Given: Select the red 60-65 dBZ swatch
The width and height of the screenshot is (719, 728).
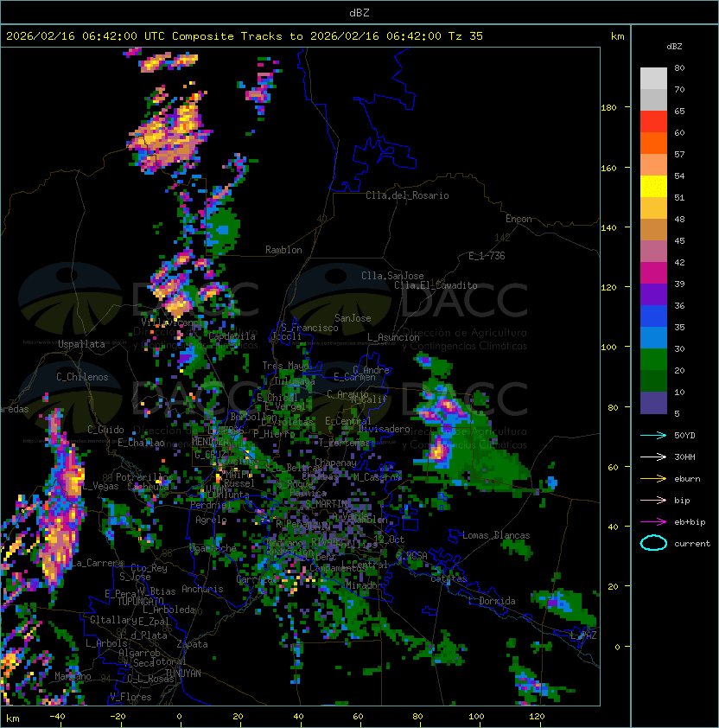Looking at the screenshot, I should pyautogui.click(x=653, y=122).
